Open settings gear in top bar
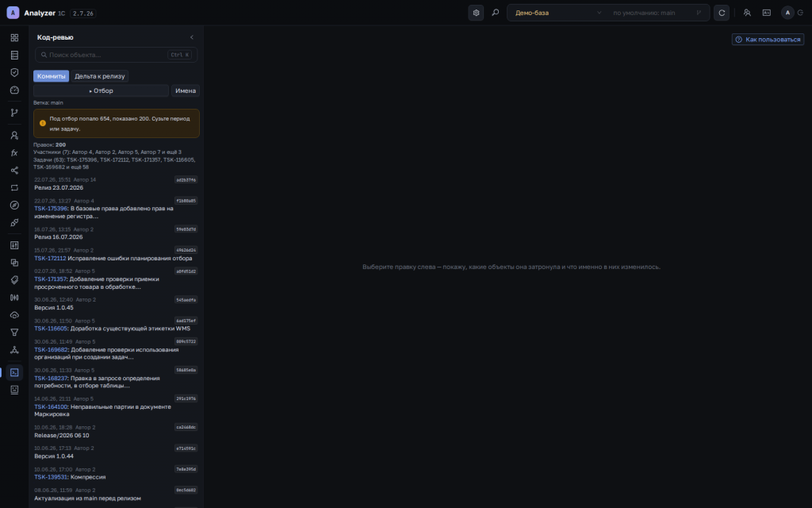The image size is (812, 508). [476, 13]
